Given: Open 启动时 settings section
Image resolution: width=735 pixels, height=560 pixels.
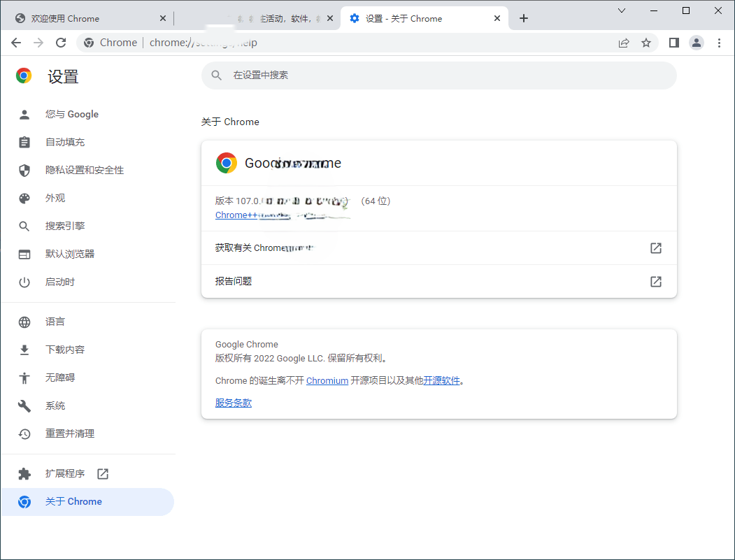Looking at the screenshot, I should pos(87,282).
